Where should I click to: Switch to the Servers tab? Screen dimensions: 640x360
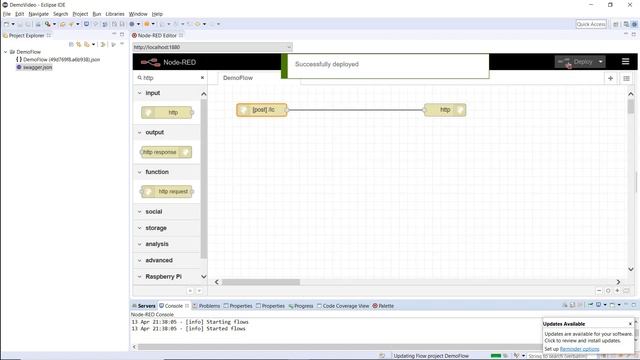(144, 306)
